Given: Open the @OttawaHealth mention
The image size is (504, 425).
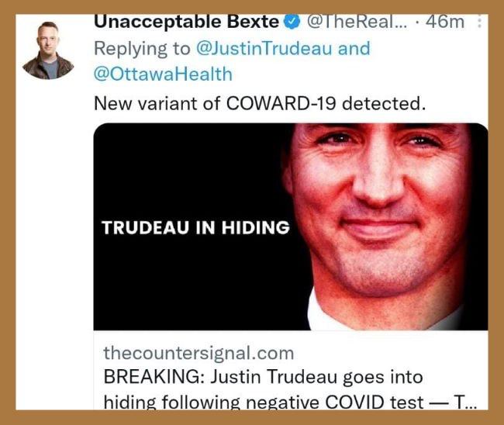Looking at the screenshot, I should (163, 74).
